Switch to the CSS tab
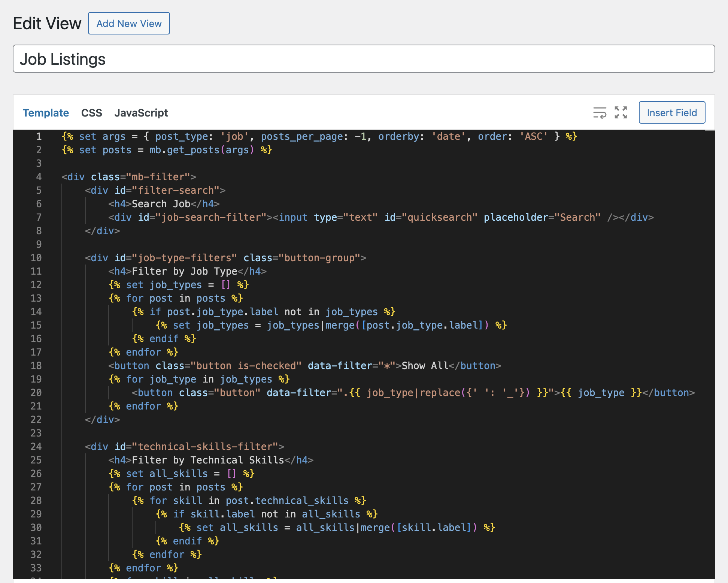The image size is (728, 583). [91, 113]
